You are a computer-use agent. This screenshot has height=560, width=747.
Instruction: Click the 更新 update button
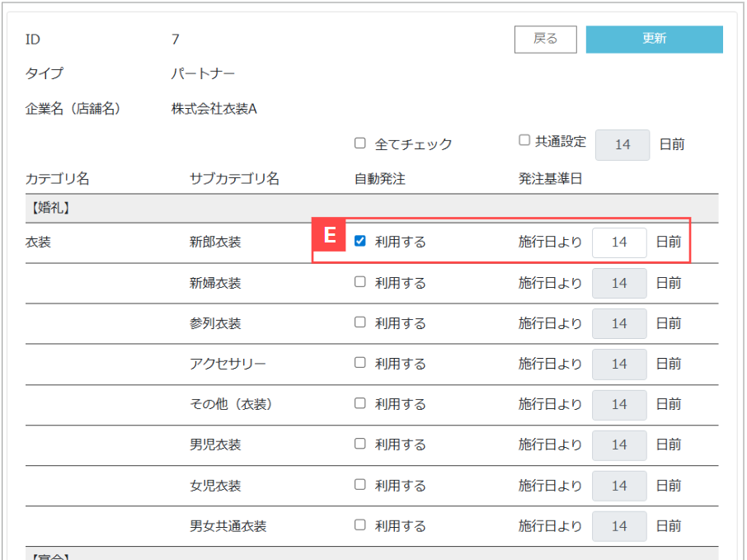[x=654, y=39]
